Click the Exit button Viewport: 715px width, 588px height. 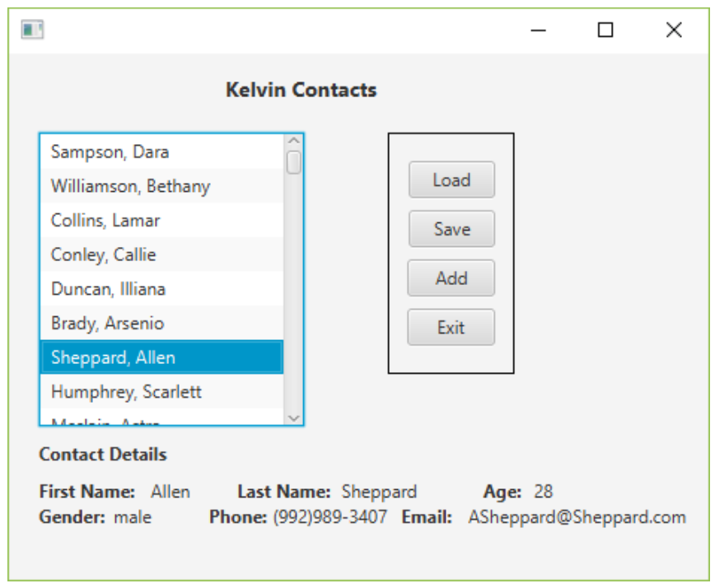pos(451,328)
